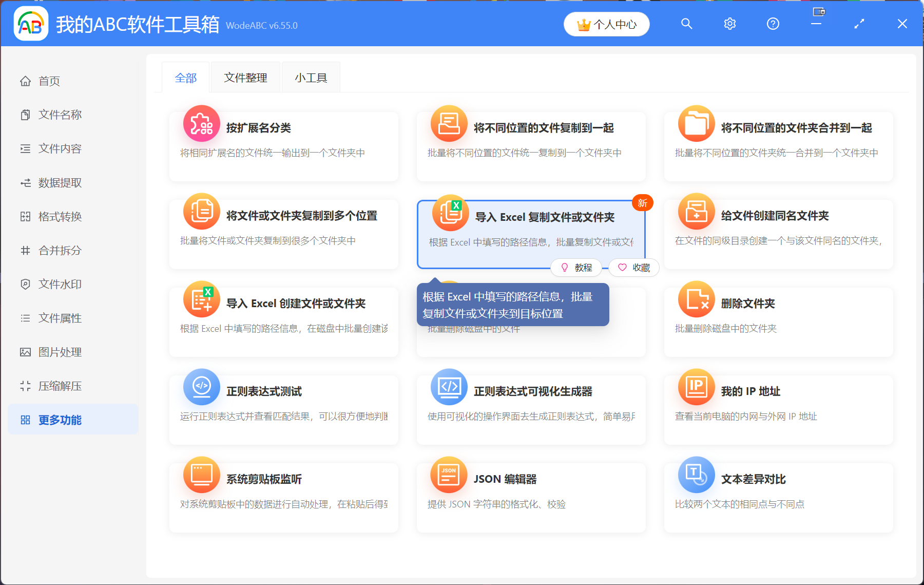Image resolution: width=924 pixels, height=585 pixels.
Task: Open the system clipboard monitor icon
Action: tap(202, 475)
